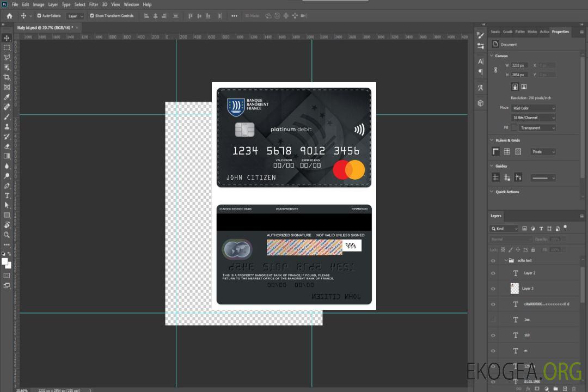This screenshot has height=392, width=588.
Task: Hide the '169' text layer
Action: (493, 335)
